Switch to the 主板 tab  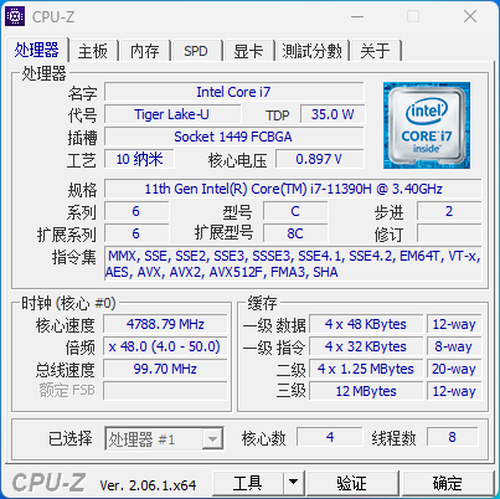click(x=93, y=51)
